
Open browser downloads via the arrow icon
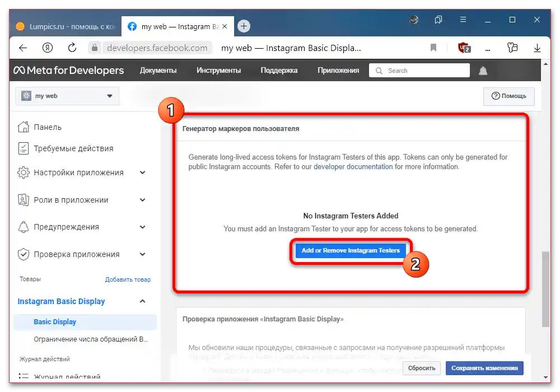pos(537,48)
